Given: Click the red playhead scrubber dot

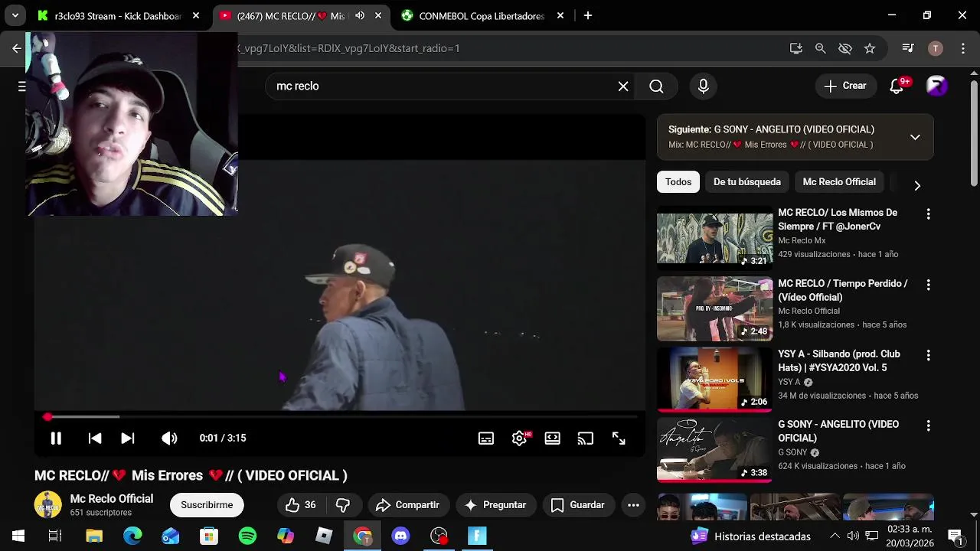Looking at the screenshot, I should click(x=47, y=417).
